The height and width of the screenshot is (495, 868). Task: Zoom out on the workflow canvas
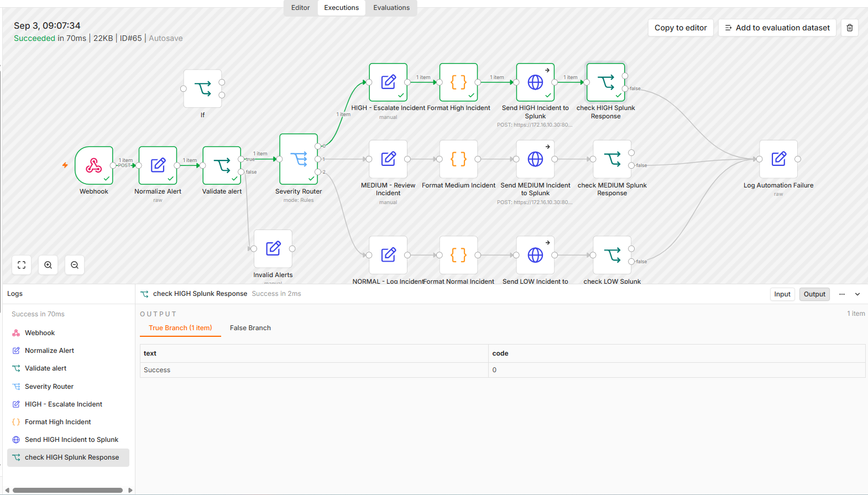coord(75,265)
